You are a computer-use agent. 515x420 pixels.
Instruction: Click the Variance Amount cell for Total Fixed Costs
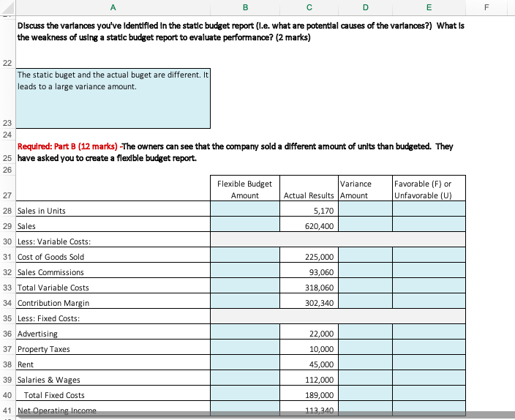pyautogui.click(x=366, y=393)
